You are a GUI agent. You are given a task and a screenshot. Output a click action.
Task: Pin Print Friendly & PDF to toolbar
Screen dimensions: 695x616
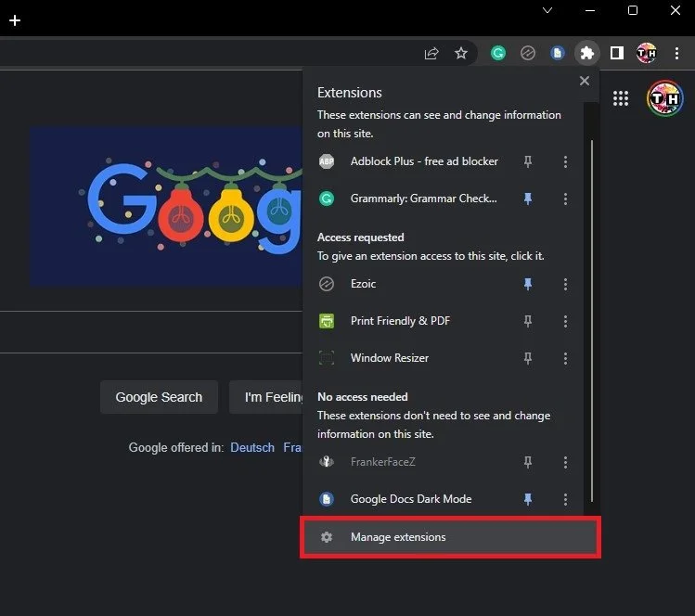click(x=527, y=321)
